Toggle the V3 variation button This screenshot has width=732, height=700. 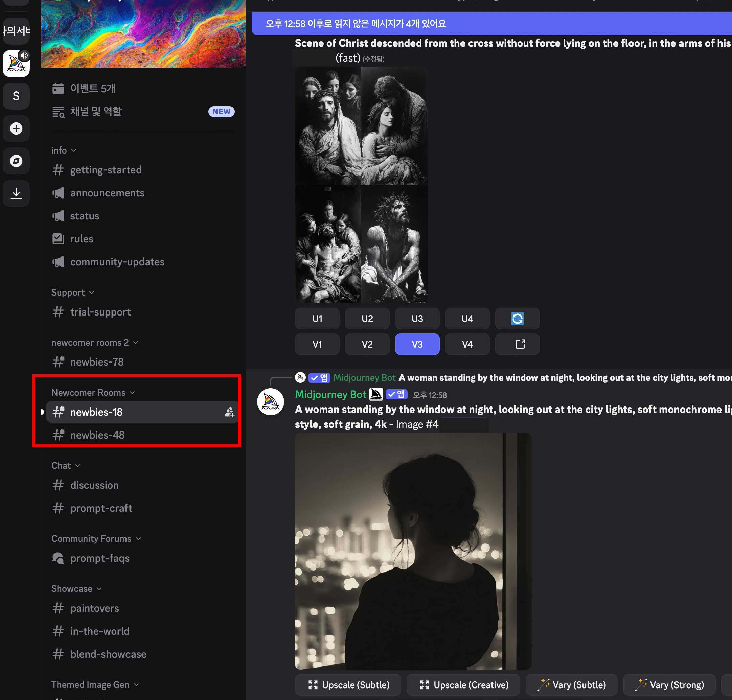[417, 344]
